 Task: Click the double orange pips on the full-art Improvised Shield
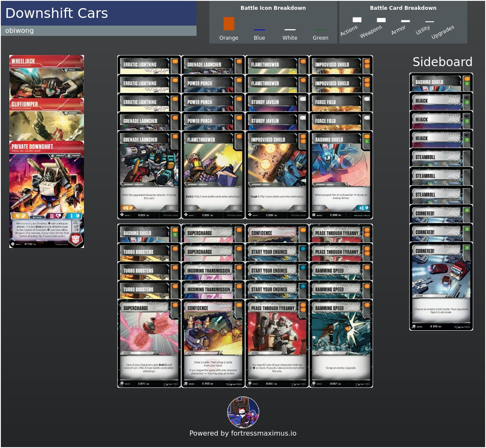coord(303,139)
